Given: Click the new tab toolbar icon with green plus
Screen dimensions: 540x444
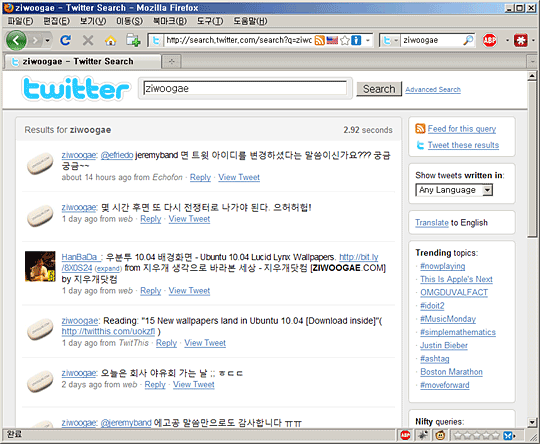Looking at the screenshot, I should 133,41.
